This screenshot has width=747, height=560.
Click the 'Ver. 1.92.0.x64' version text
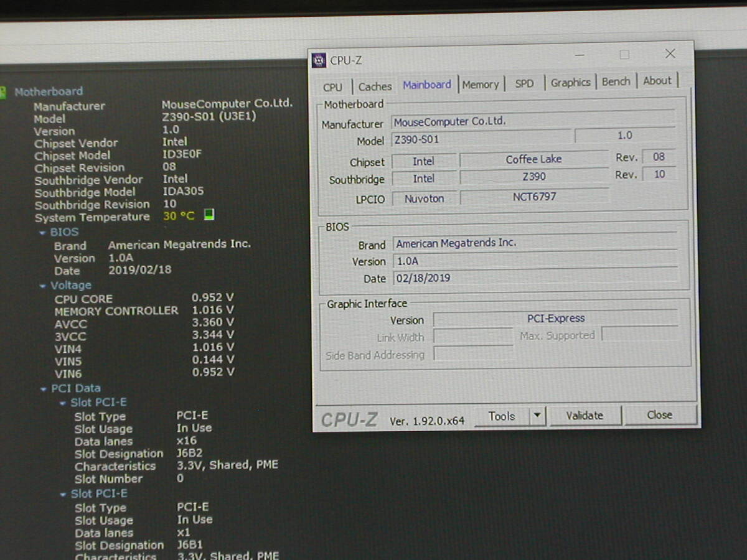point(427,421)
